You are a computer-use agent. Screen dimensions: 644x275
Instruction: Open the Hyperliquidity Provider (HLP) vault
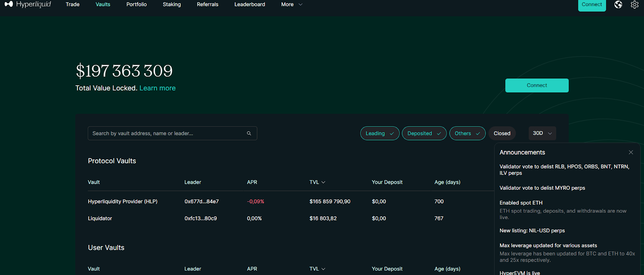point(123,201)
